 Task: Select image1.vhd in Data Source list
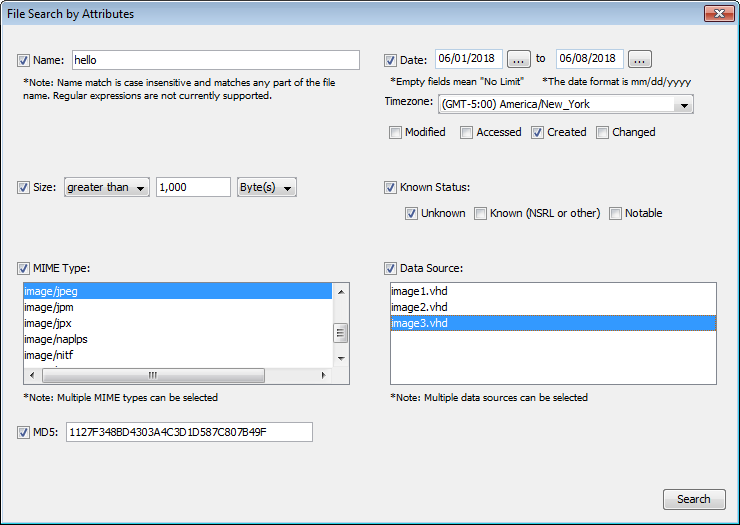[x=419, y=291]
